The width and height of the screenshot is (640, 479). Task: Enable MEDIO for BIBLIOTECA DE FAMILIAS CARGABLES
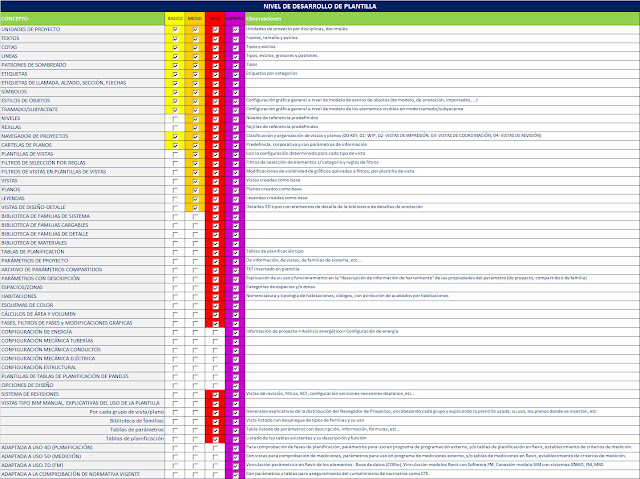point(195,224)
